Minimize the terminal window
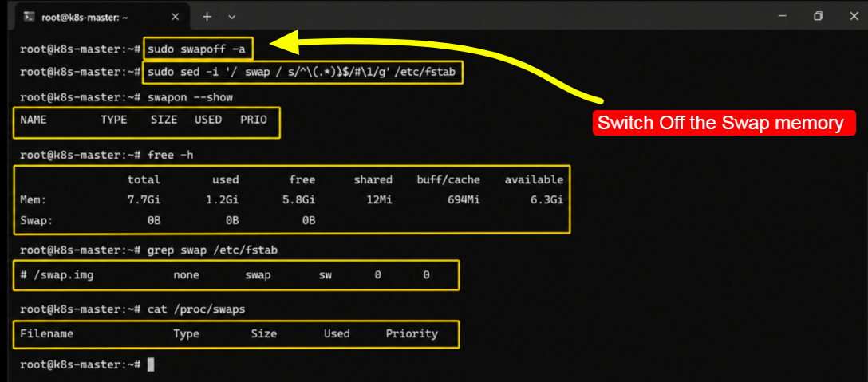This screenshot has height=382, width=868. 783,16
